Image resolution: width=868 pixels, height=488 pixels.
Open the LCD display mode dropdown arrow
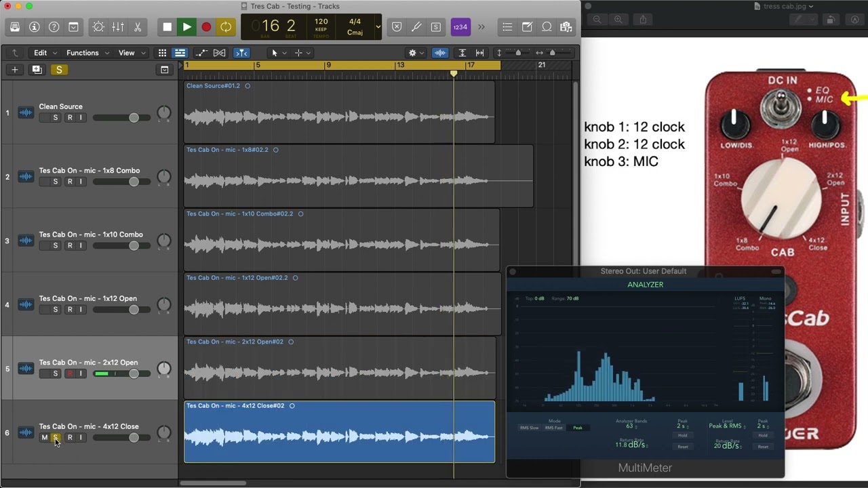[x=378, y=27]
